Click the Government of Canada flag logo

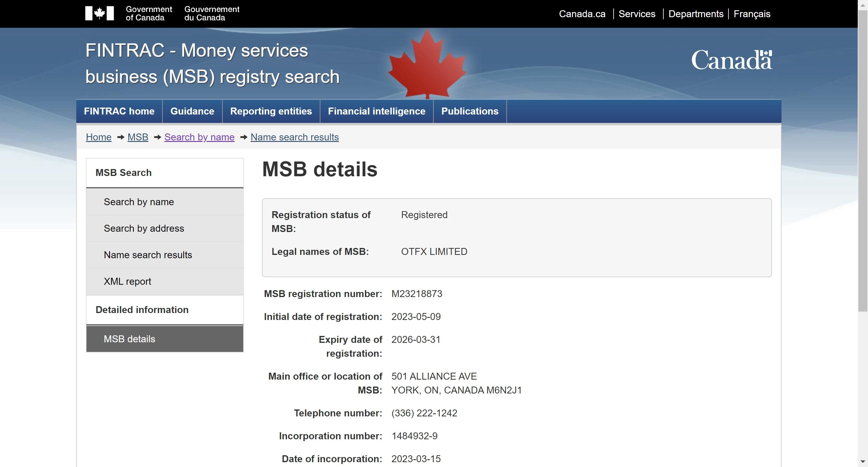pyautogui.click(x=99, y=14)
